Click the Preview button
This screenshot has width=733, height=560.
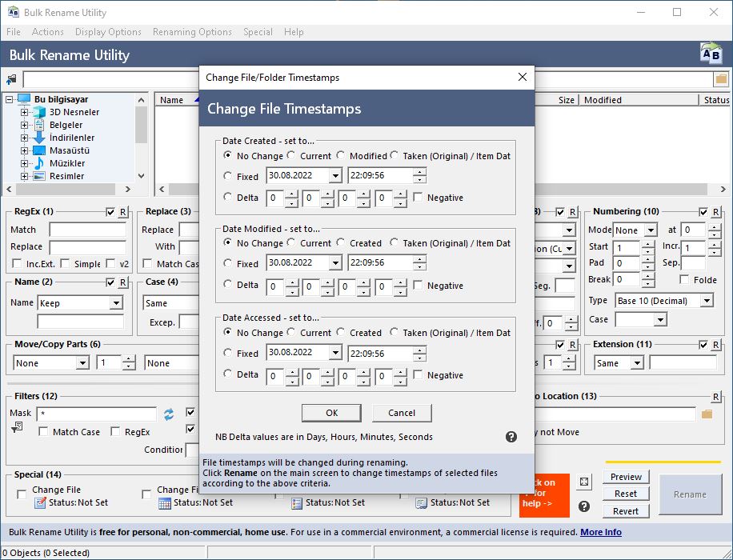[x=626, y=477]
